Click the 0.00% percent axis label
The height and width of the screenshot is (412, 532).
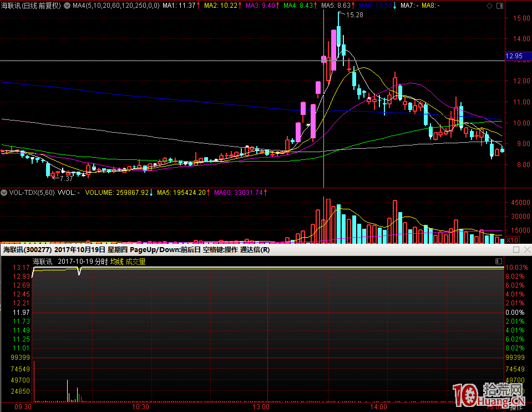[515, 313]
